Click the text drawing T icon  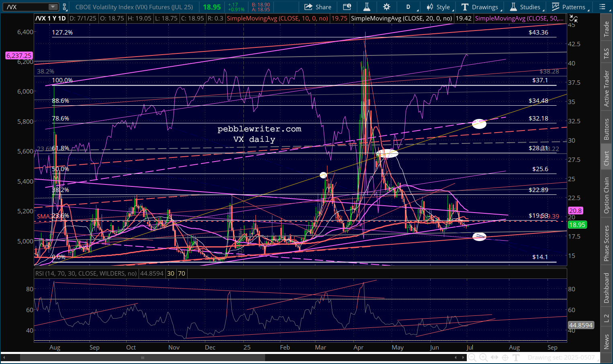coord(516,357)
